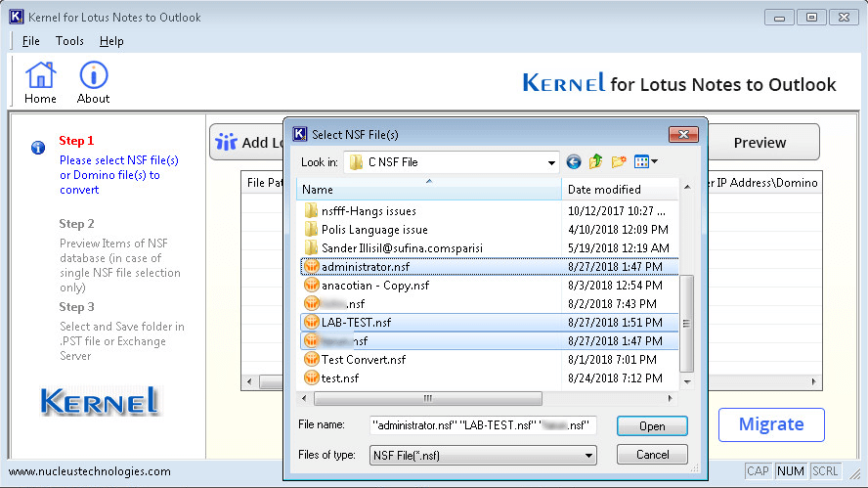Click the Step 3 heading
The width and height of the screenshot is (868, 488).
click(x=76, y=307)
